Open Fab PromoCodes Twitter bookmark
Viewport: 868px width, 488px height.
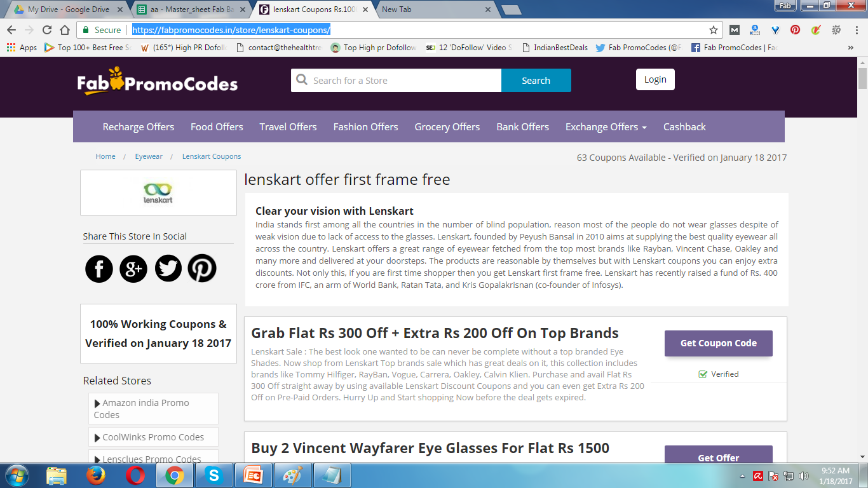tap(638, 48)
